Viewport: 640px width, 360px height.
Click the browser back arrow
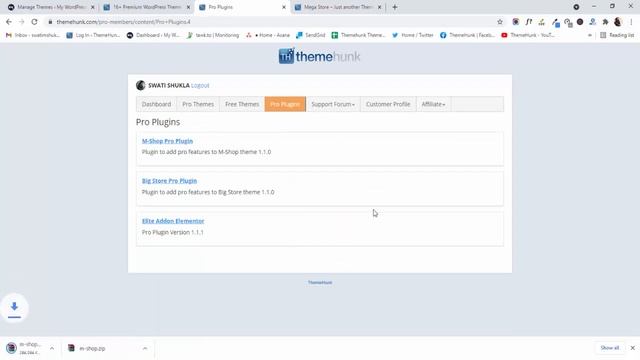click(x=9, y=22)
